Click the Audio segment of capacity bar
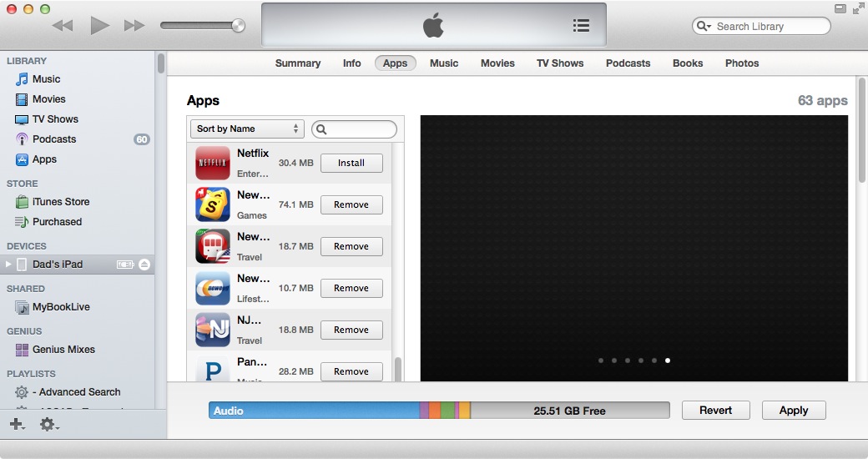The width and height of the screenshot is (868, 459). click(x=314, y=411)
